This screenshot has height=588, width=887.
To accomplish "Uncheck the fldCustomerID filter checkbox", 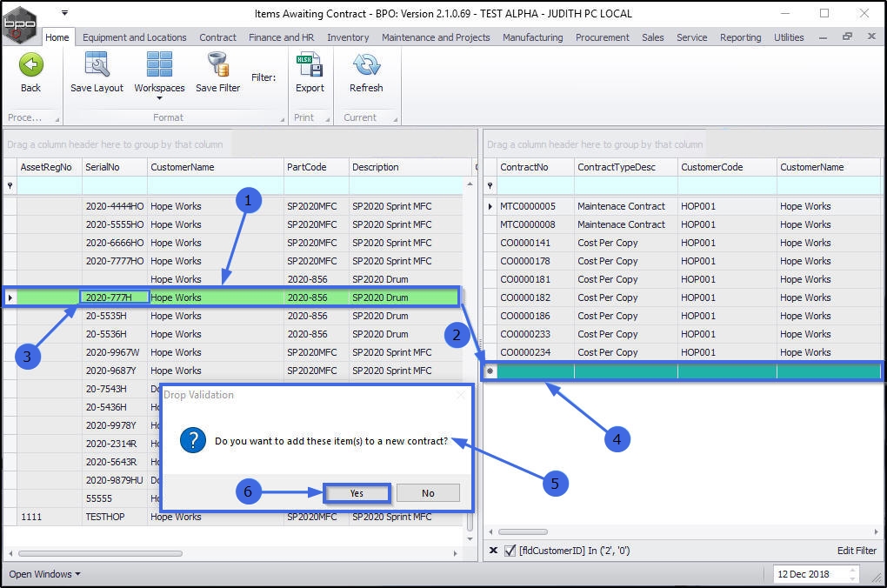I will [510, 551].
